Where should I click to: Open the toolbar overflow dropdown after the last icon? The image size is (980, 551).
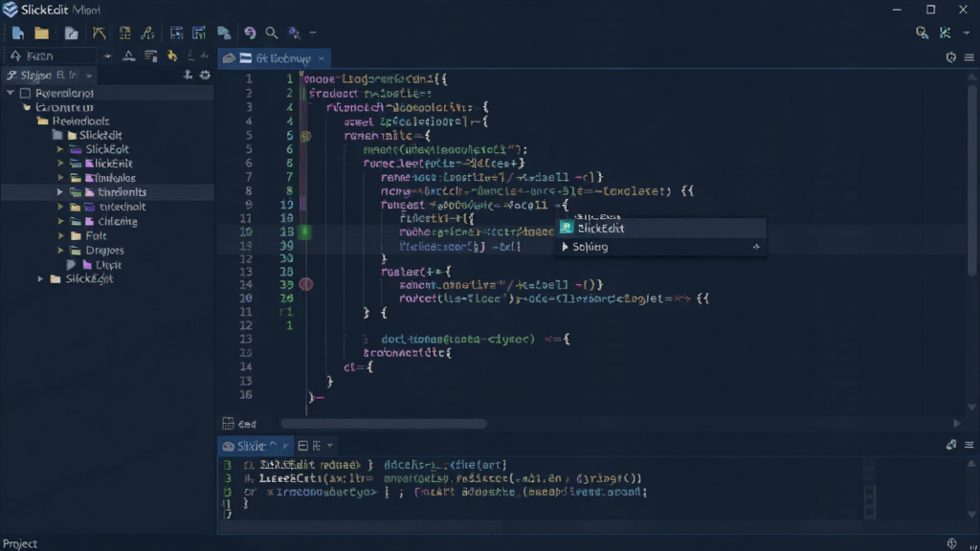pyautogui.click(x=313, y=33)
